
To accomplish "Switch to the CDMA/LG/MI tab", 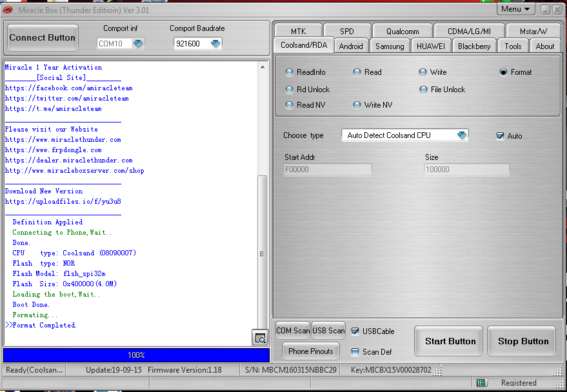I will pyautogui.click(x=469, y=31).
